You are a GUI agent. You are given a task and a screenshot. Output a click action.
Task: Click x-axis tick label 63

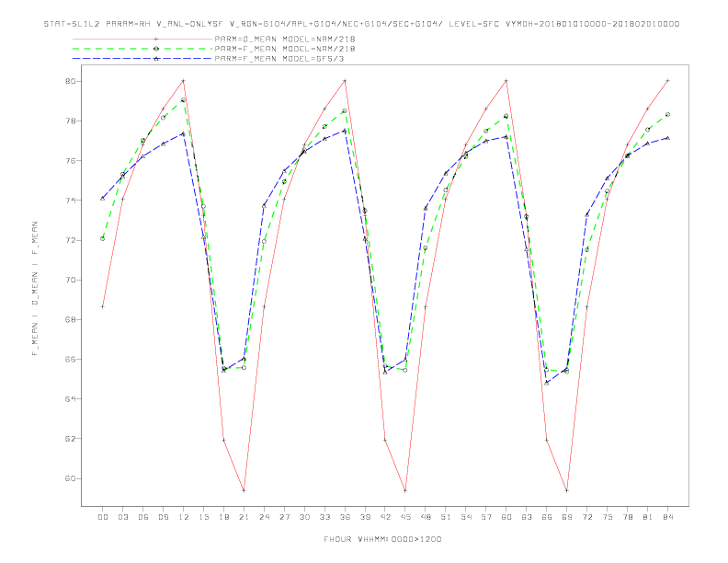tap(527, 517)
